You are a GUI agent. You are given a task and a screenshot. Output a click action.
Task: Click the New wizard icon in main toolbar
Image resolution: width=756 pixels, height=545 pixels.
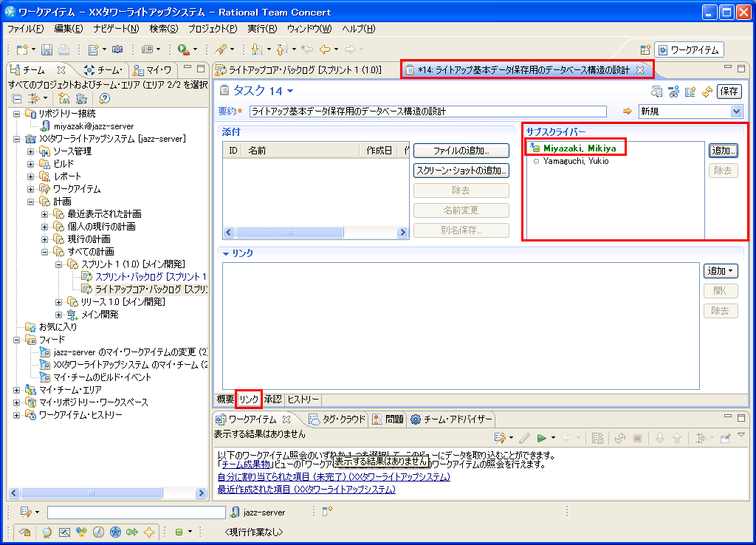[x=22, y=49]
